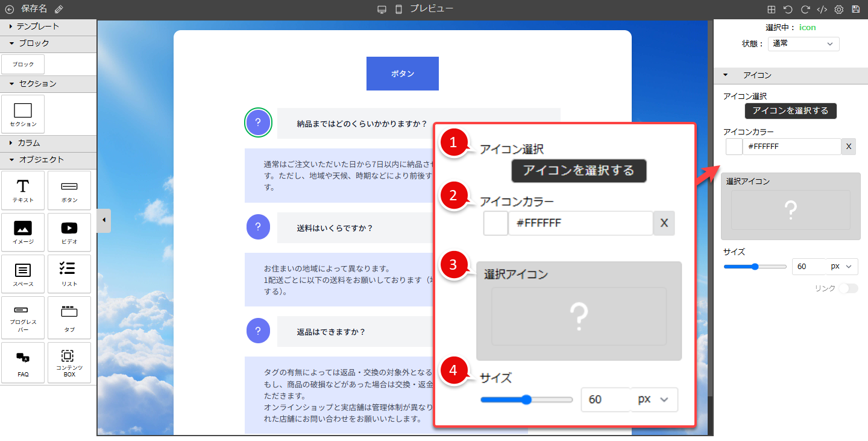868x441 pixels.
Task: Click the undo icon in top toolbar
Action: [788, 10]
